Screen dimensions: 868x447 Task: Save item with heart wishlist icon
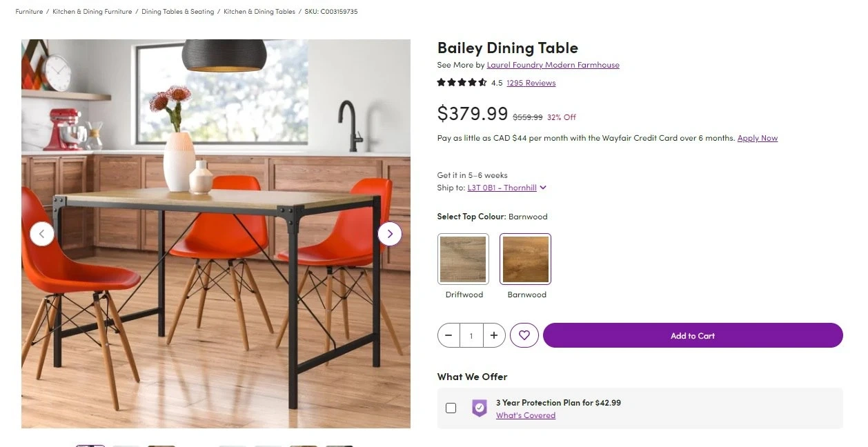pyautogui.click(x=524, y=335)
